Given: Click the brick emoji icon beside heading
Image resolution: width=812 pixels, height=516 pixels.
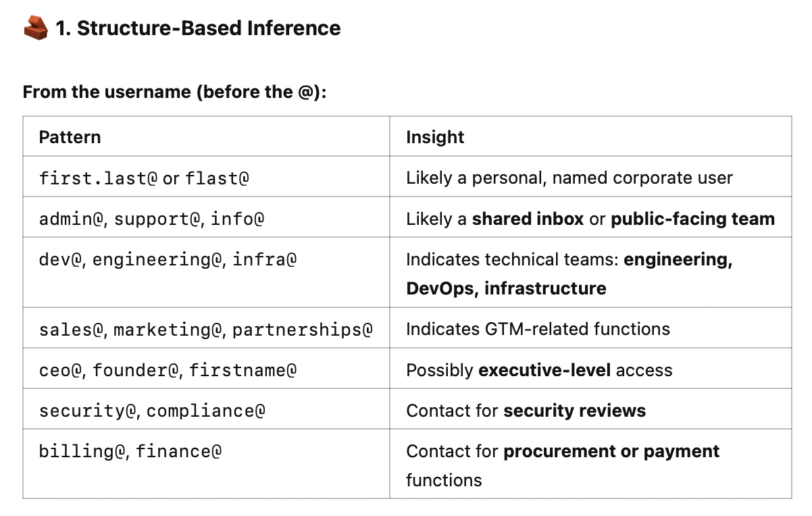Looking at the screenshot, I should pos(36,28).
